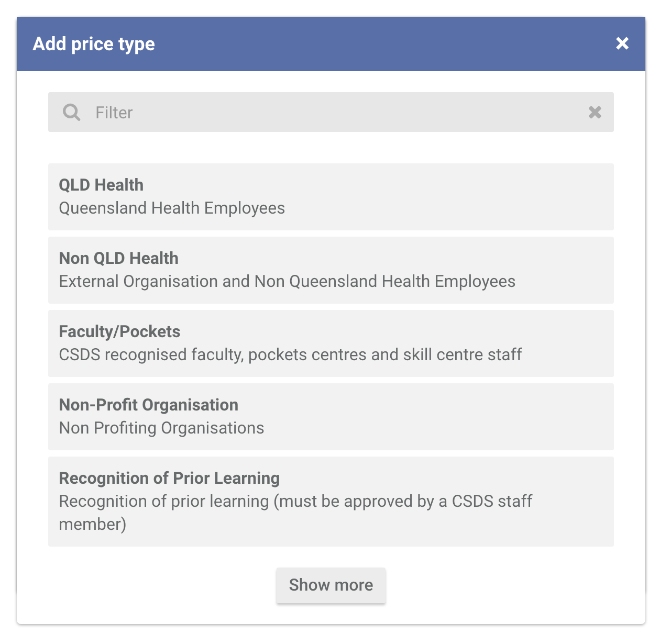
Task: Click the bold Faculty/Pockets heading
Action: click(x=119, y=331)
